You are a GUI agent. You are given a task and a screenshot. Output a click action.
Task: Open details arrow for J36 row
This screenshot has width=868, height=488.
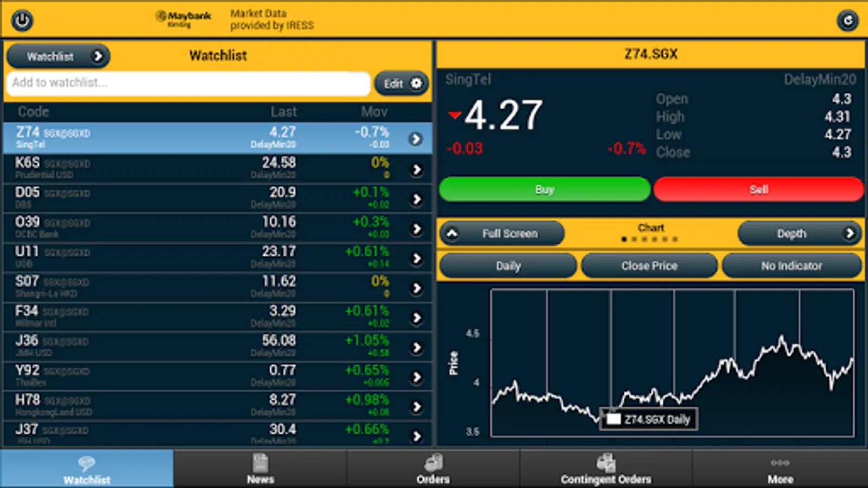pos(416,348)
